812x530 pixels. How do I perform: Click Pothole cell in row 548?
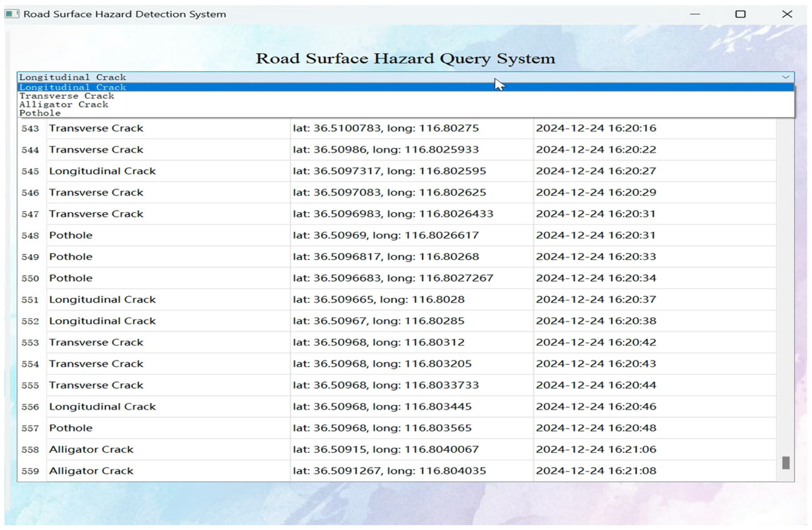(x=169, y=235)
